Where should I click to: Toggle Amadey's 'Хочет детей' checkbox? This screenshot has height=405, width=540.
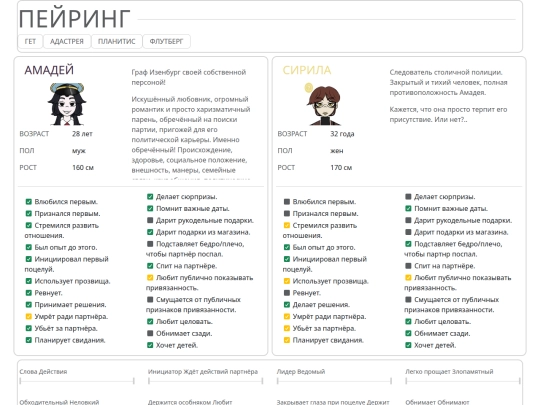[150, 345]
